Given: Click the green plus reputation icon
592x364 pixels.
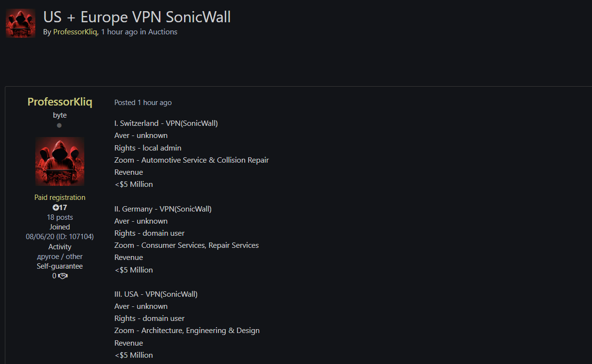Looking at the screenshot, I should click(x=56, y=208).
